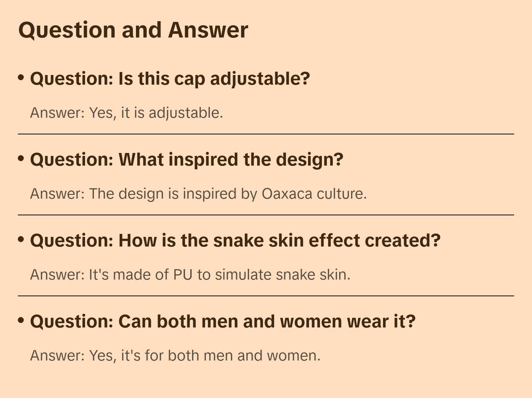532x398 pixels.
Task: Click divider line below PU answer
Action: pos(266,296)
